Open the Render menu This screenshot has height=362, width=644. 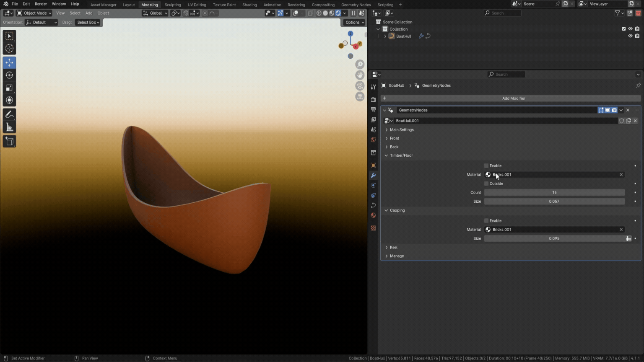(41, 4)
